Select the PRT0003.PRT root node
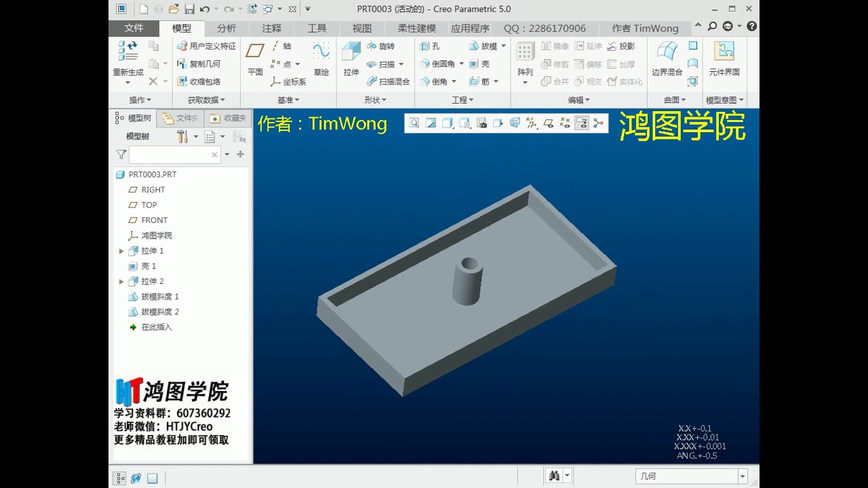The width and height of the screenshot is (868, 488). pos(152,174)
